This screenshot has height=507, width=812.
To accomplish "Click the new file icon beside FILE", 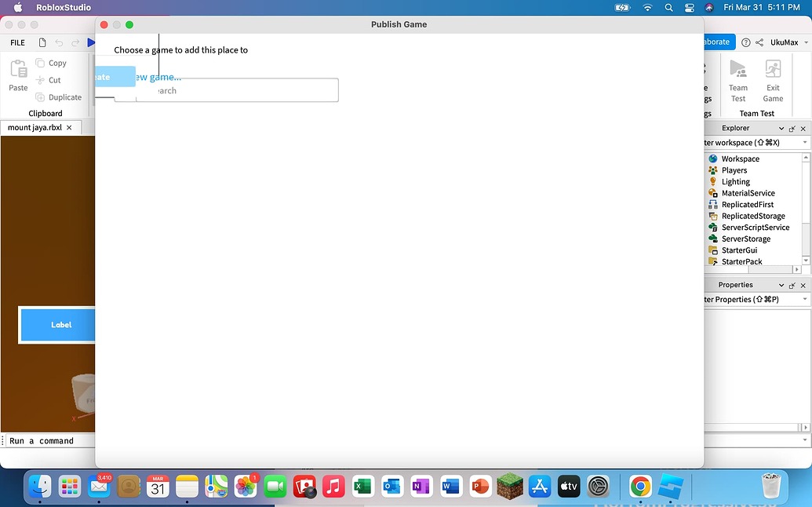I will tap(42, 42).
